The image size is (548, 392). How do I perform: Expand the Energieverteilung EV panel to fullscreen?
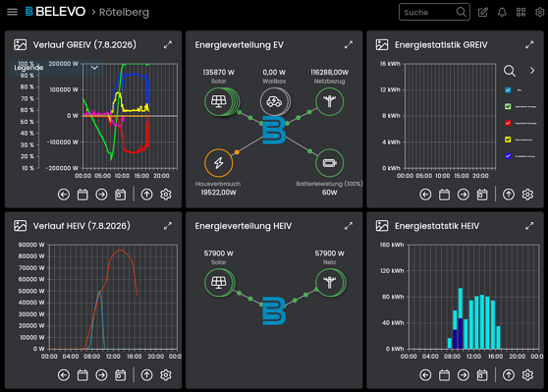[x=349, y=45]
